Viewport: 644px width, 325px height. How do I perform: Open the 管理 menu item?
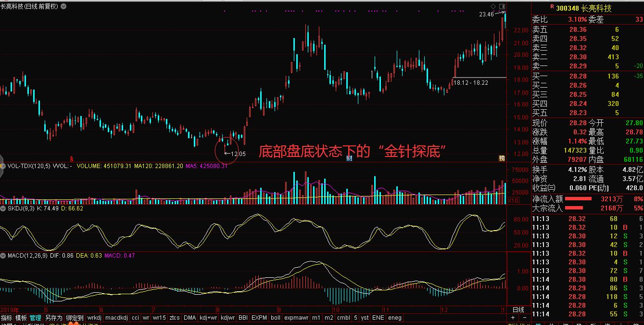(36, 318)
